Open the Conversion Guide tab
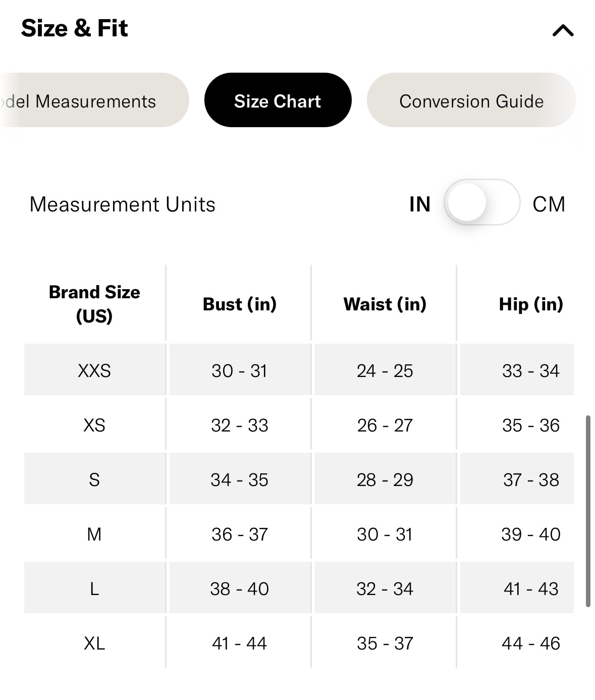This screenshot has width=595, height=700. 471,100
